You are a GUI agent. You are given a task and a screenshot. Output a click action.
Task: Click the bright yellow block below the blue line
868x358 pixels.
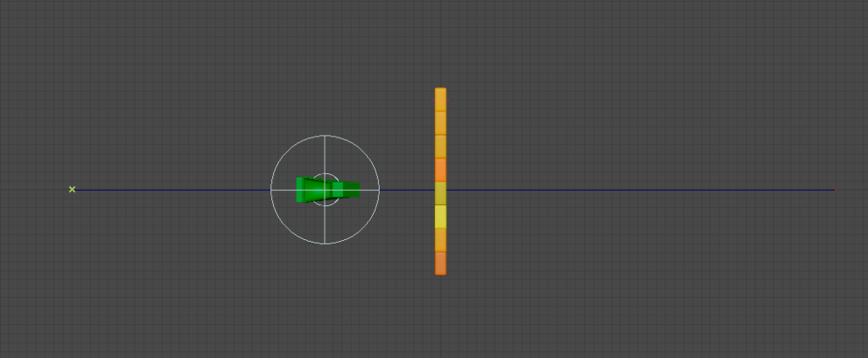(x=441, y=216)
